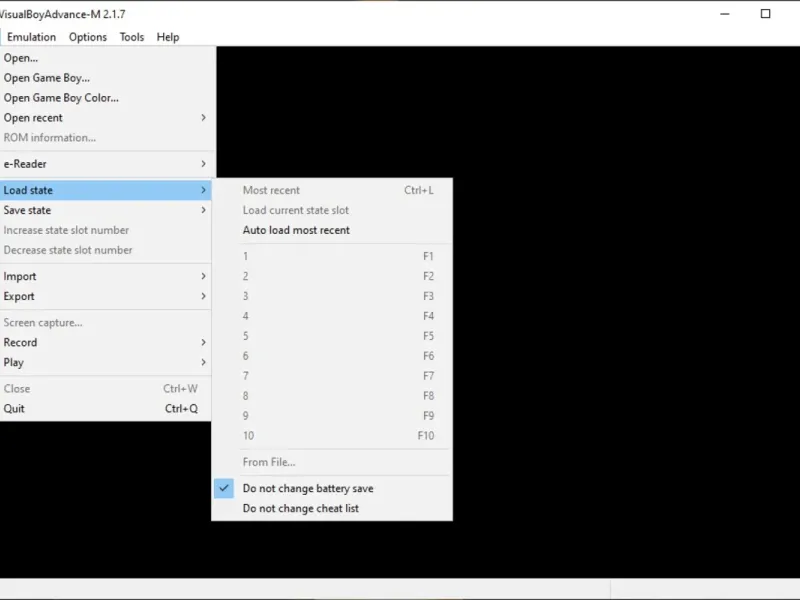Open the Emulation menu
Viewport: 800px width, 600px height.
point(31,37)
